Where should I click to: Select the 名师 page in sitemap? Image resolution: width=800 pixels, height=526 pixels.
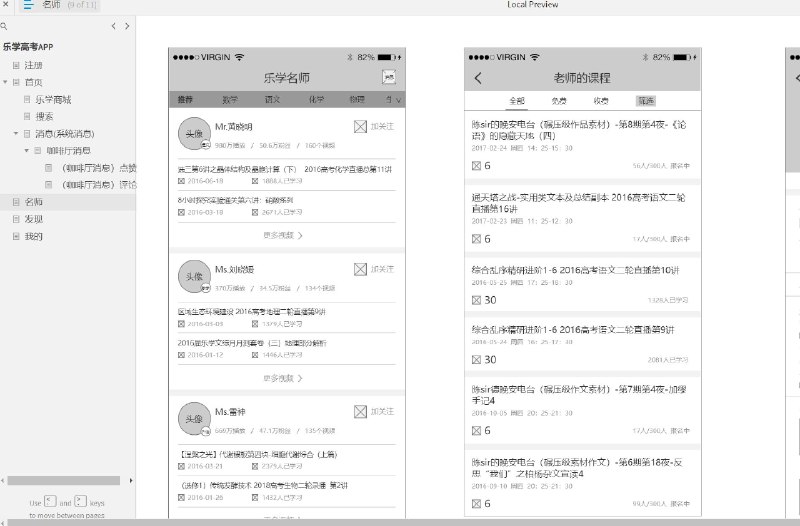point(33,202)
